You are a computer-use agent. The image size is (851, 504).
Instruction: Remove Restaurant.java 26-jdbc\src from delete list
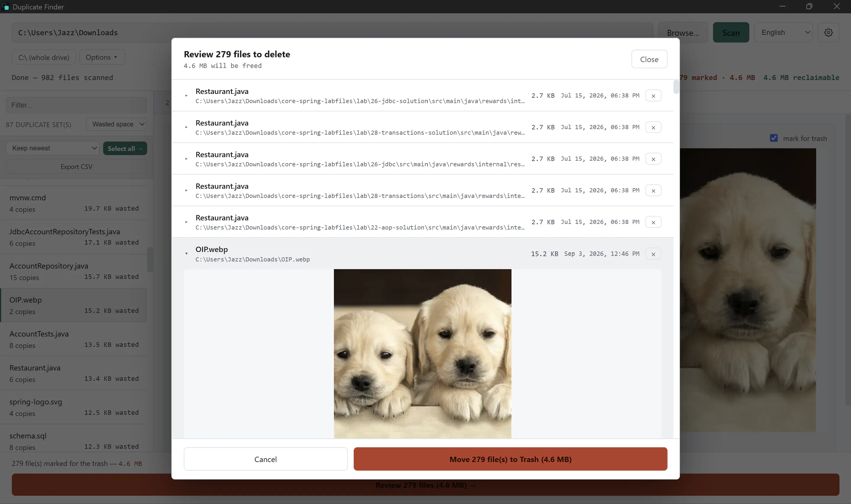pyautogui.click(x=653, y=159)
